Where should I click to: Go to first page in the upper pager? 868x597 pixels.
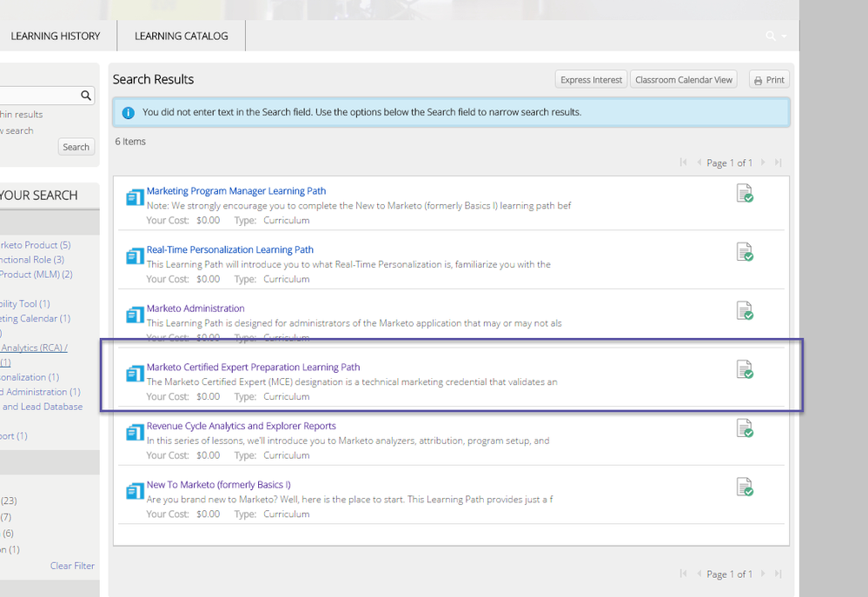[683, 163]
